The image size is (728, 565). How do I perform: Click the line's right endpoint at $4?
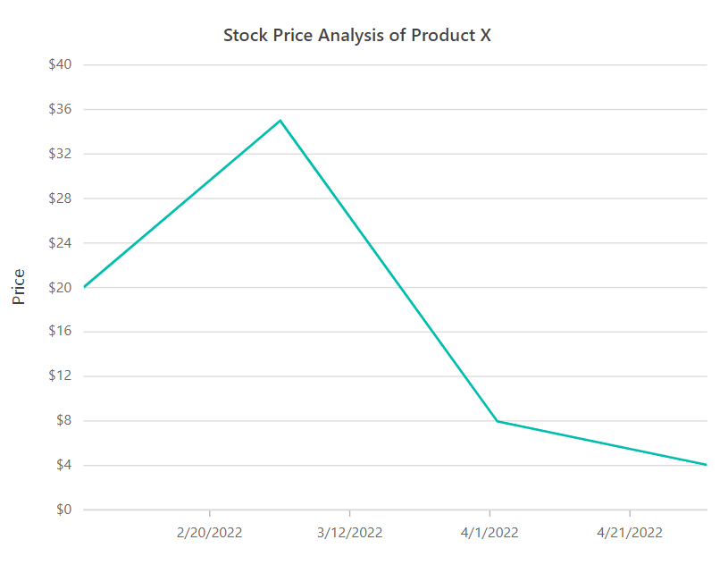(706, 465)
